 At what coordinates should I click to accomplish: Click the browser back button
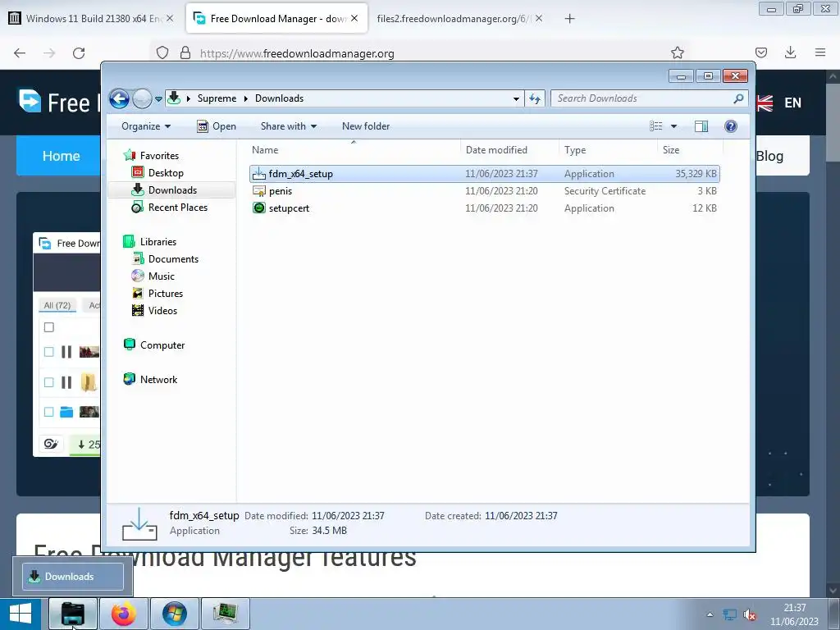pyautogui.click(x=20, y=53)
